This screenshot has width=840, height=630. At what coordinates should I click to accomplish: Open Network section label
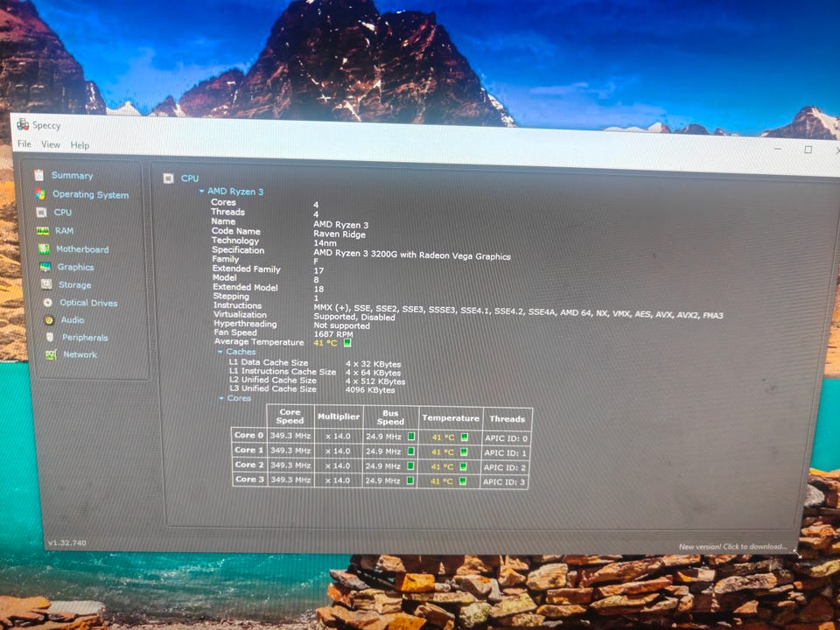80,354
